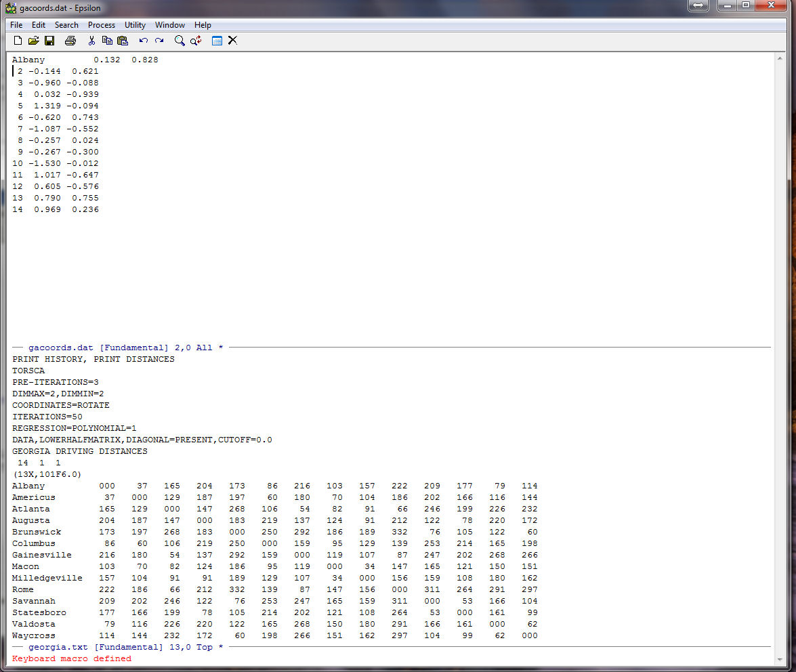Cut selection using the scissors icon

pos(91,41)
